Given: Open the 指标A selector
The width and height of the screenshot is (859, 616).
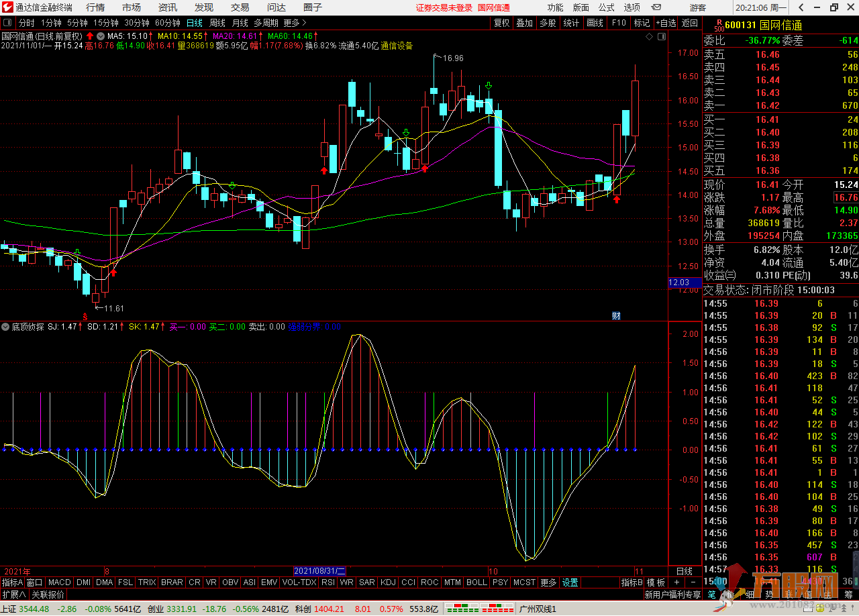Looking at the screenshot, I should click(x=12, y=582).
